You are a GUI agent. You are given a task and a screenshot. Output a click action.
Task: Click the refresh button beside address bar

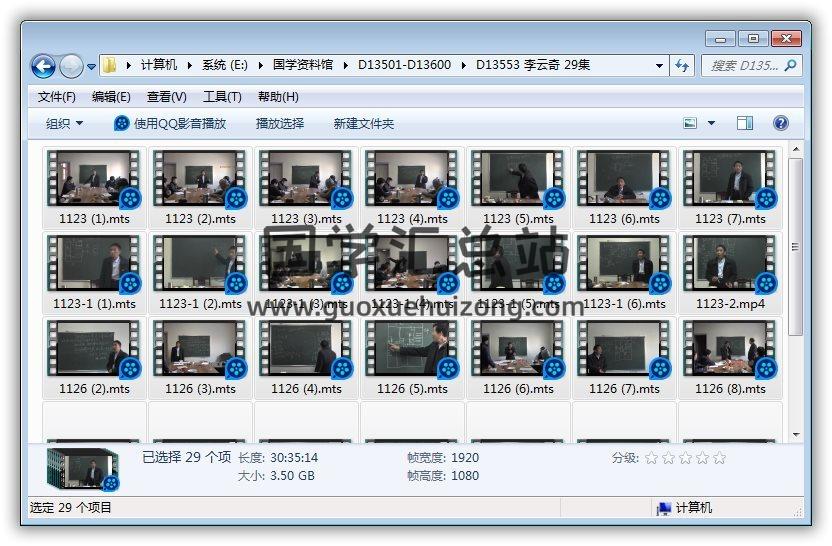click(x=682, y=66)
